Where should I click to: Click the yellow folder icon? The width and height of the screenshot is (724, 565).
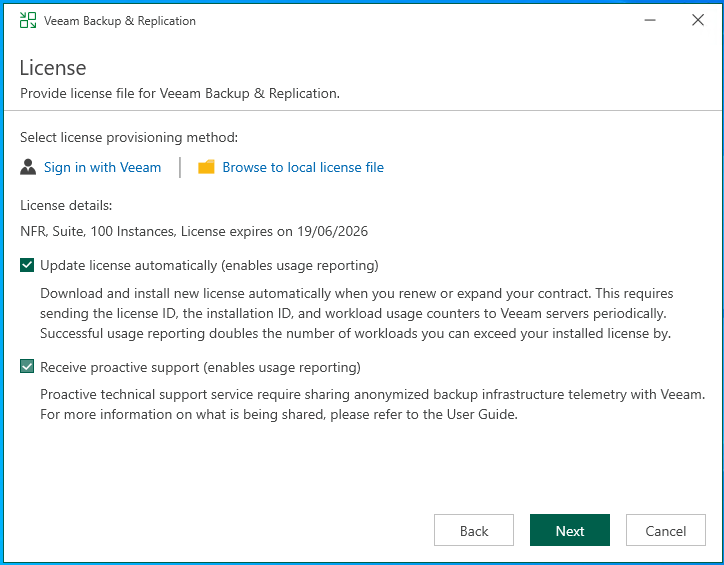(x=206, y=167)
